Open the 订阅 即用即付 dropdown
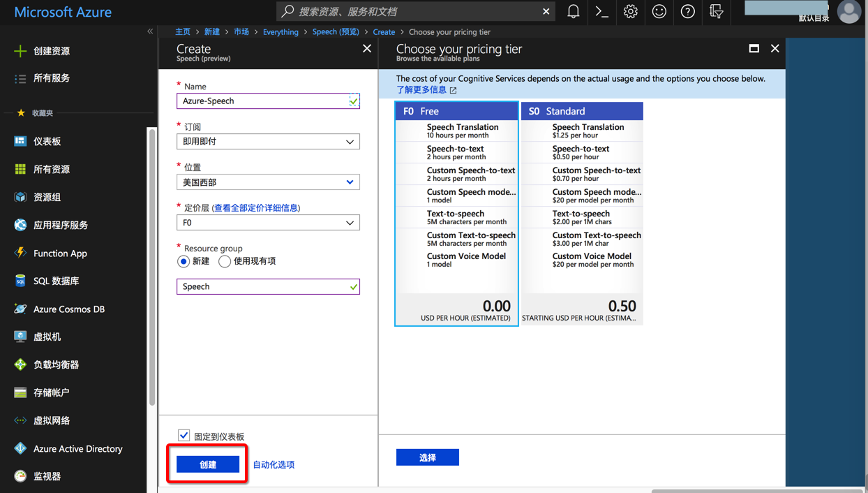This screenshot has height=493, width=868. (268, 142)
